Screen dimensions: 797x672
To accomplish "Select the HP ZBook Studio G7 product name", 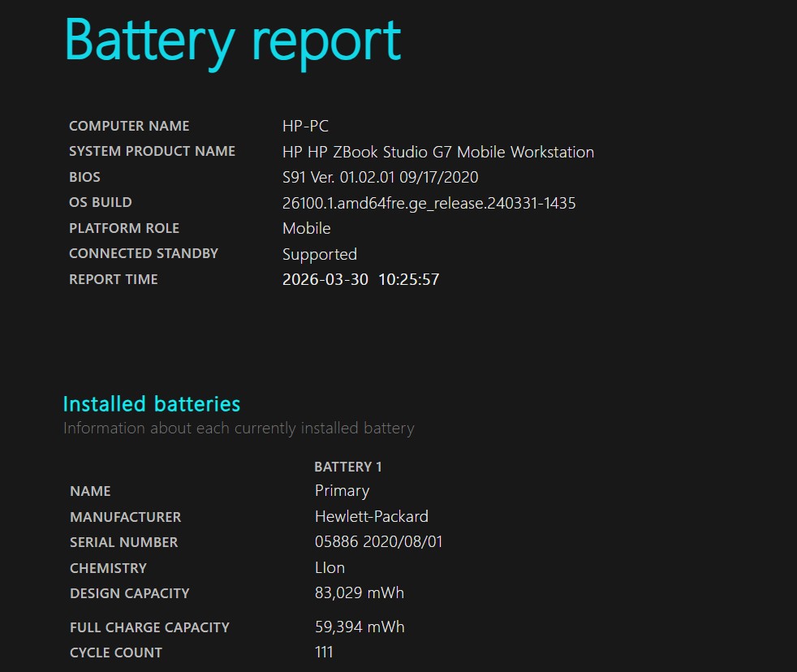I will (x=438, y=152).
